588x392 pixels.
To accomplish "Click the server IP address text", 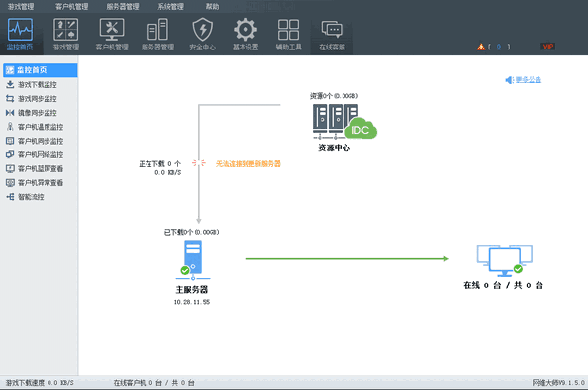I will coord(192,302).
